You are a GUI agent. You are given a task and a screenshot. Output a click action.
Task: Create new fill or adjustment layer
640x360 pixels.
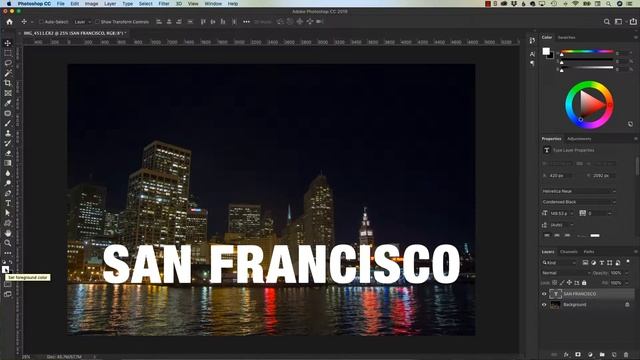pyautogui.click(x=590, y=354)
